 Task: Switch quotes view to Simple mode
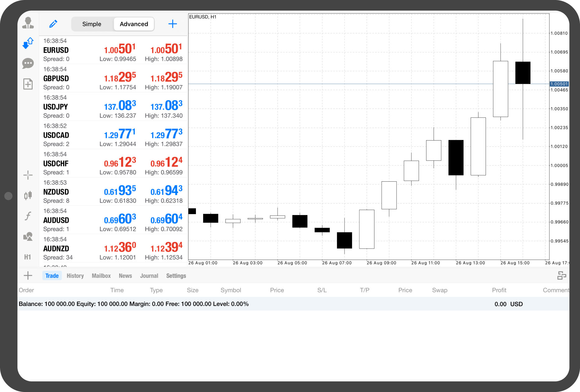(92, 24)
